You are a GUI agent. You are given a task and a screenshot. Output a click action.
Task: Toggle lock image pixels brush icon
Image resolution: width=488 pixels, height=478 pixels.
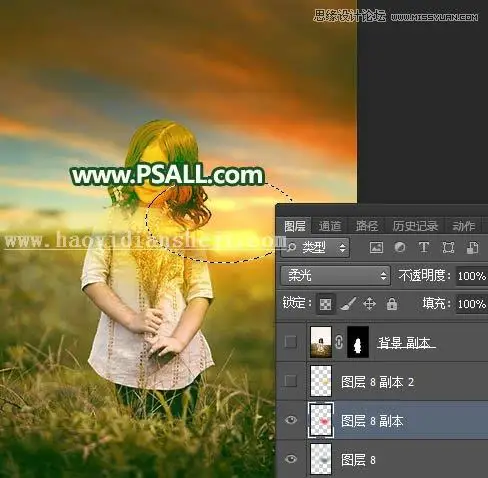point(348,304)
